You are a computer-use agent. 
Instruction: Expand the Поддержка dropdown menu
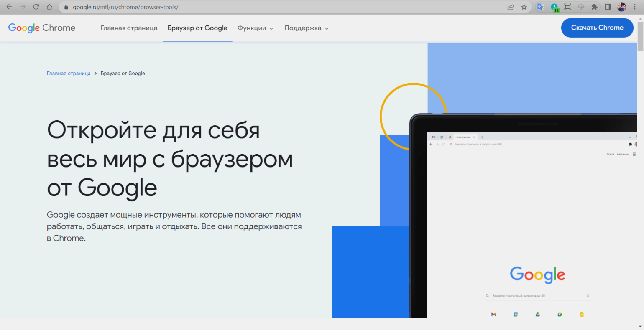click(x=307, y=28)
